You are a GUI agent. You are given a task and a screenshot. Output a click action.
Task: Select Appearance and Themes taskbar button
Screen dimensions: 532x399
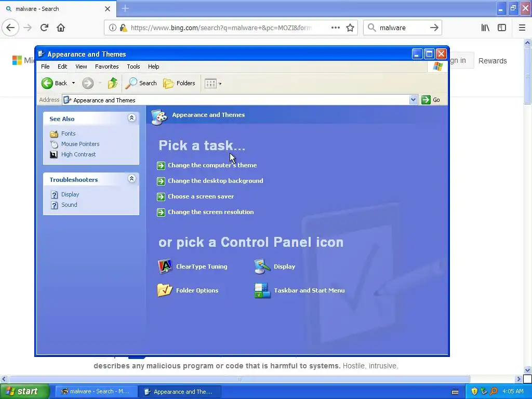(179, 392)
